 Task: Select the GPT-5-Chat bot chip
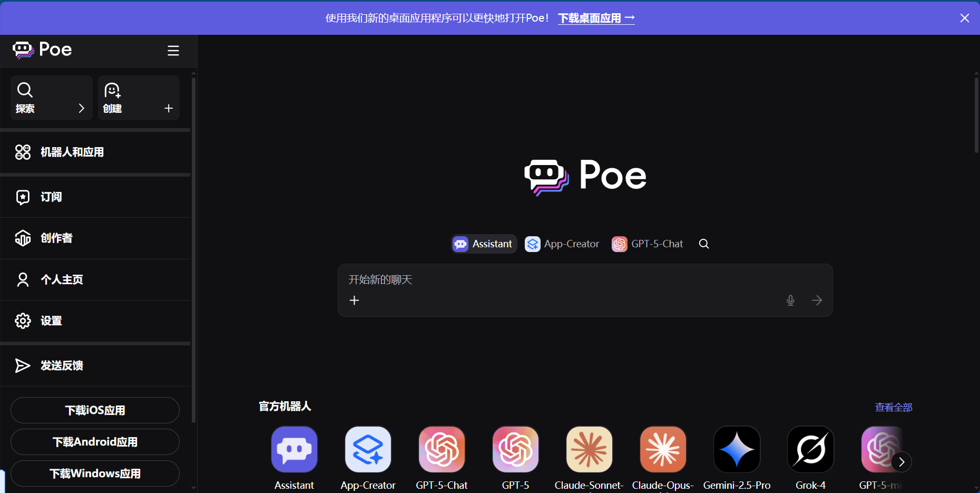point(648,244)
